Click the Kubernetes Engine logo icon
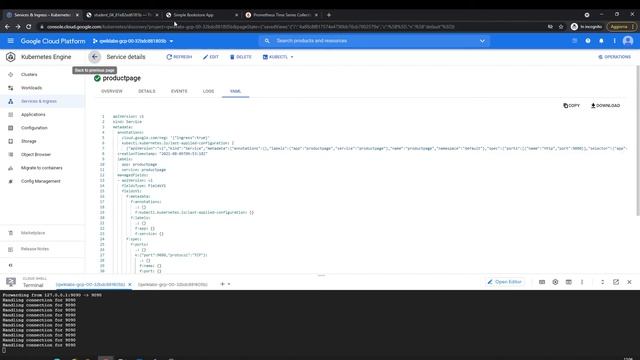The height and width of the screenshot is (360, 640). (x=11, y=57)
